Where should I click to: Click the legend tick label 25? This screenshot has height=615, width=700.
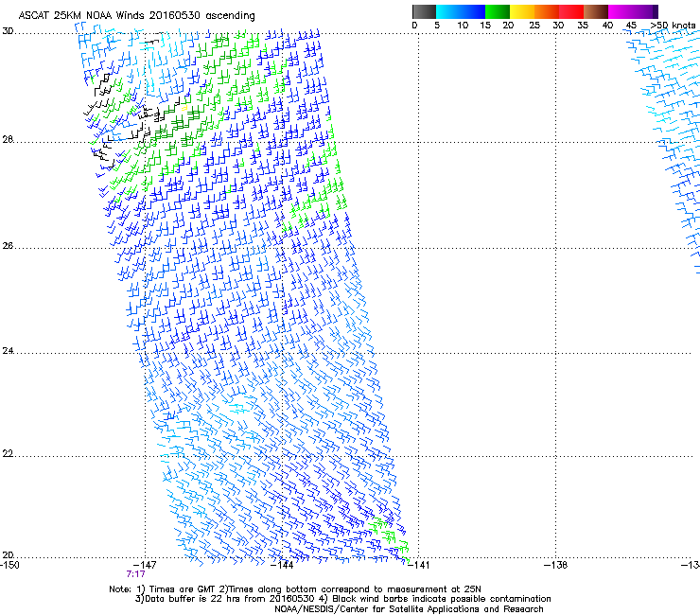[534, 26]
